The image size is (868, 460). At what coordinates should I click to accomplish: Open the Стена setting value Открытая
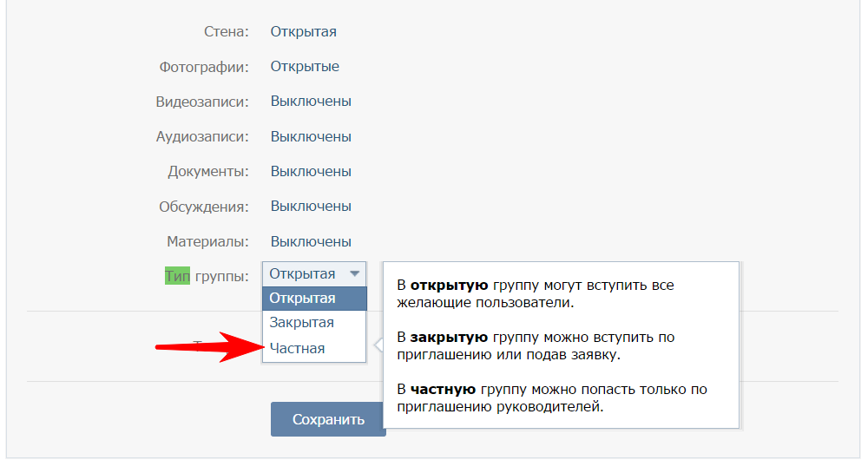point(303,32)
